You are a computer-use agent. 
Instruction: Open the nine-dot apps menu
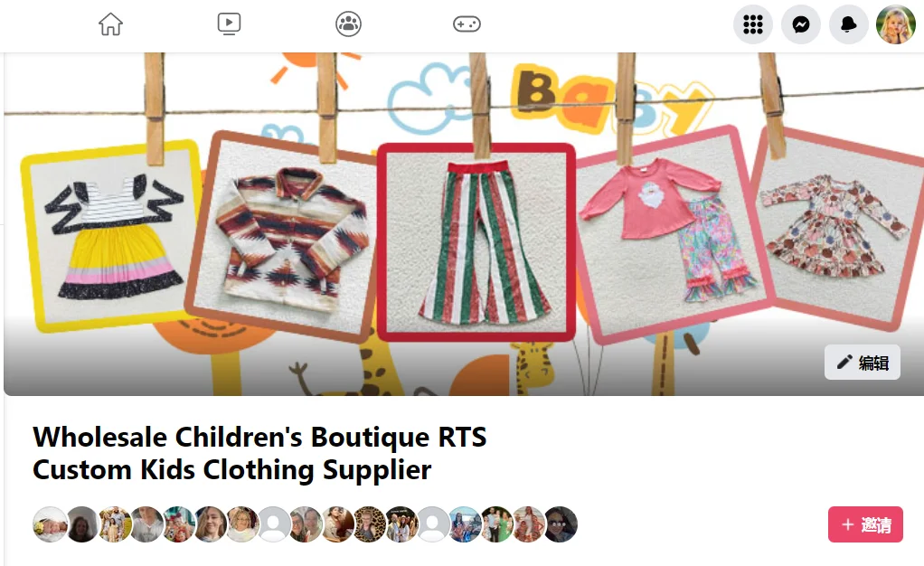(753, 24)
